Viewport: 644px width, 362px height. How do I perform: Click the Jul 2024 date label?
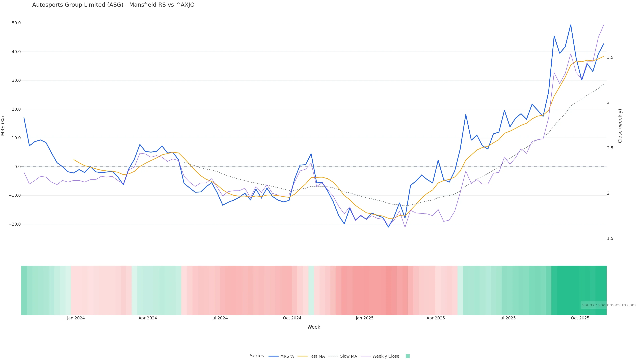219,318
